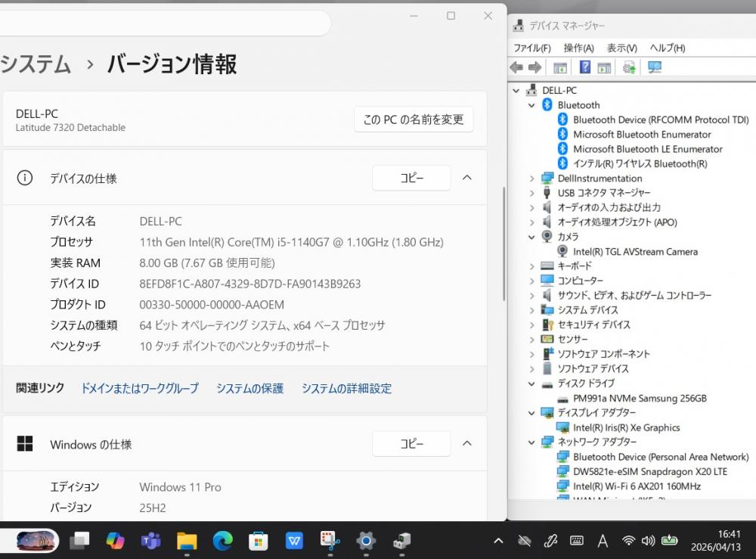The height and width of the screenshot is (559, 756).
Task: Open File Explorer from the taskbar
Action: click(x=187, y=540)
